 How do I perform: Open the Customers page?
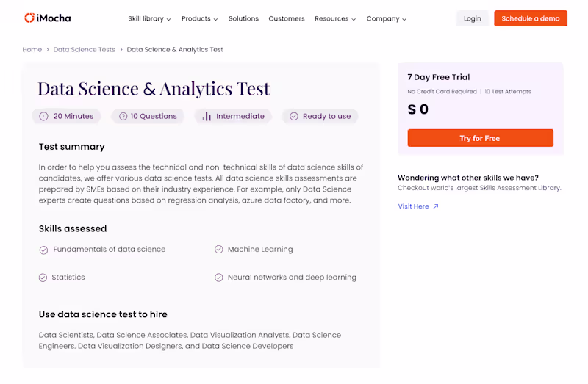287,18
